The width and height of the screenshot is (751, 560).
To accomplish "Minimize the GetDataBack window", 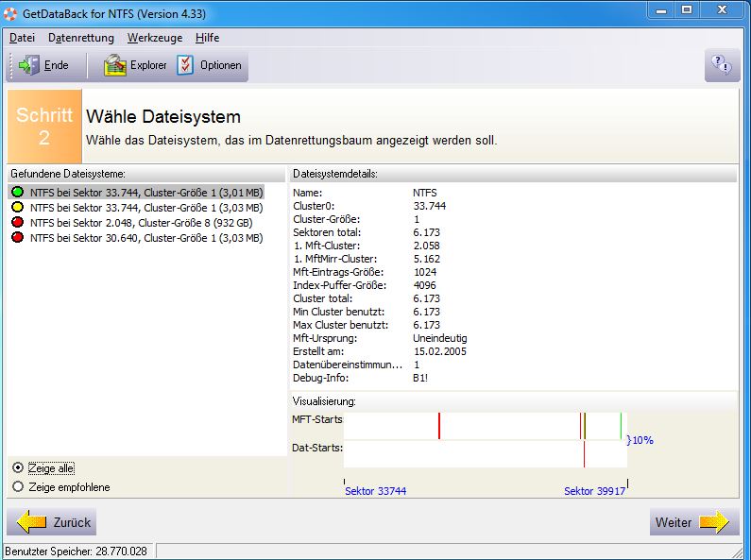I will pos(661,10).
